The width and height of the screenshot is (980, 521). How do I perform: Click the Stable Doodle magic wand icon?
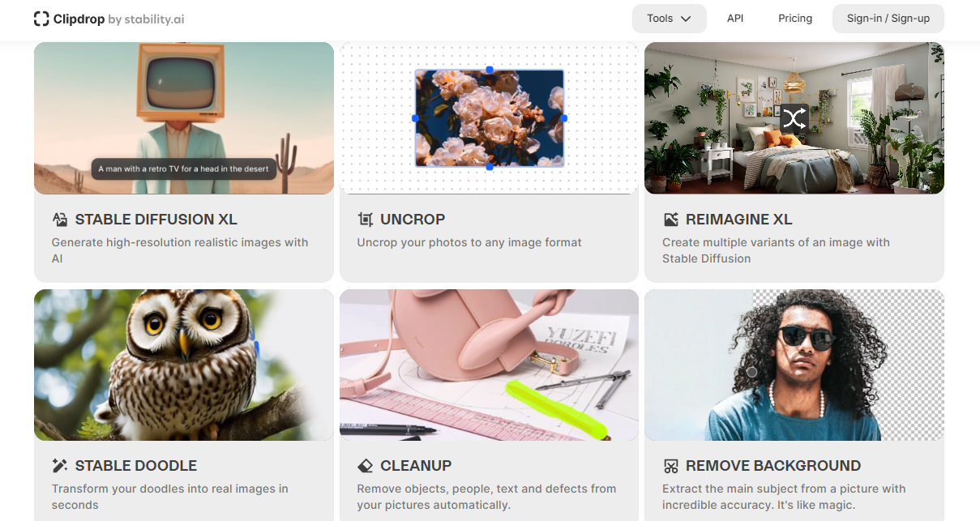coord(60,466)
